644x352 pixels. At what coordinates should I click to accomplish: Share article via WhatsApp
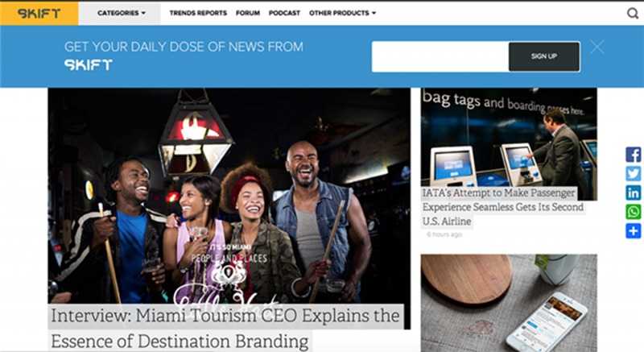pos(634,212)
